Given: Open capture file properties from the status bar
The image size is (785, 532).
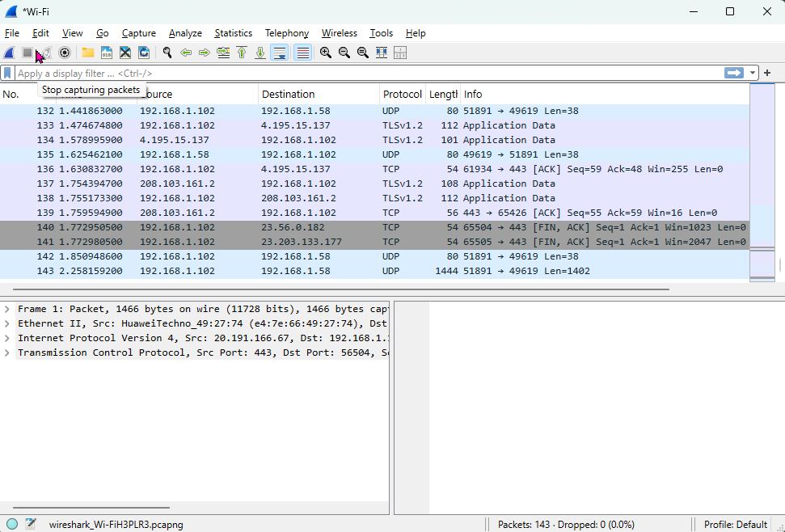Looking at the screenshot, I should (31, 524).
